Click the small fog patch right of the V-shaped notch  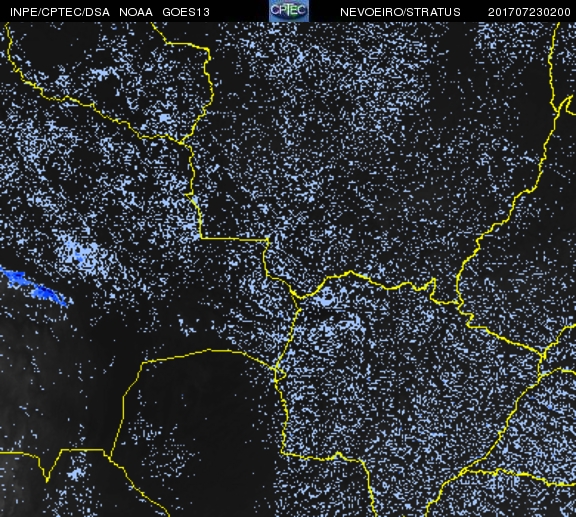pyautogui.click(x=76, y=474)
